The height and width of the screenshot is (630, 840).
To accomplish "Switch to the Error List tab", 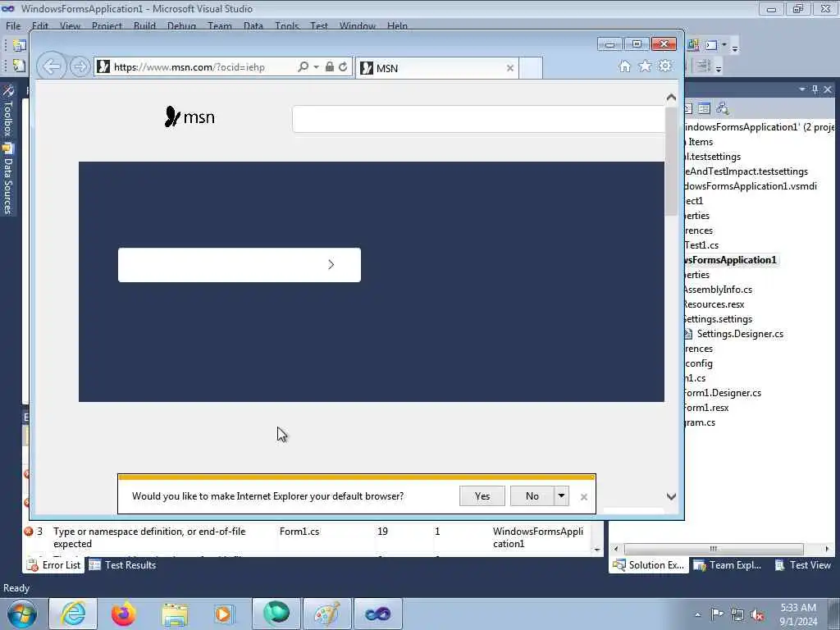I will pyautogui.click(x=54, y=565).
